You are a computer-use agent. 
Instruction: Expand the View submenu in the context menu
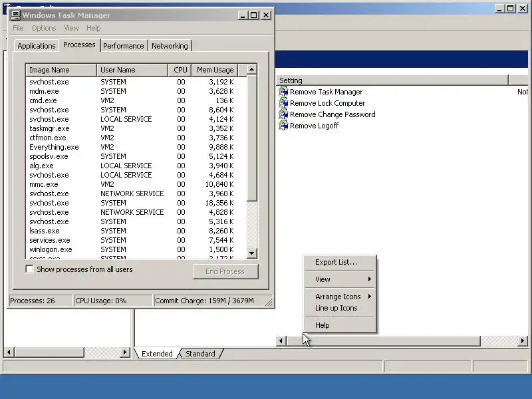tap(340, 279)
